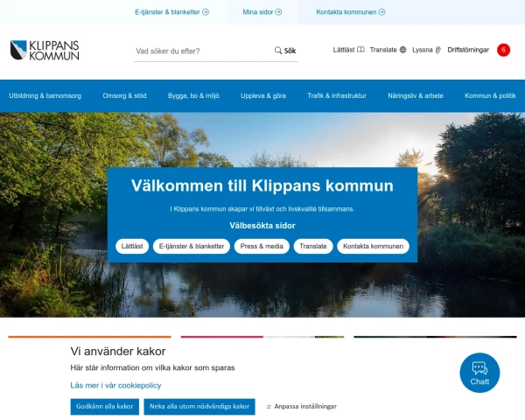525x420 pixels.
Task: Click the arrow icon after Kontakta kommunen
Action: click(381, 12)
